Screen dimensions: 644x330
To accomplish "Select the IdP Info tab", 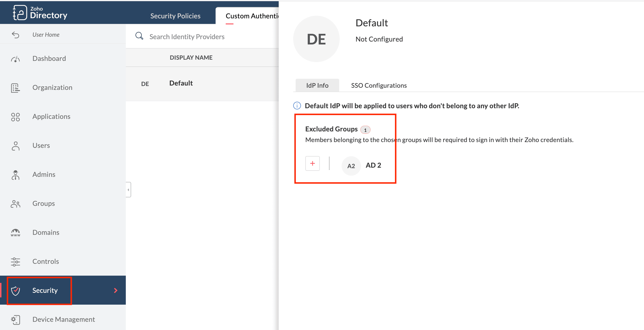I will click(317, 85).
